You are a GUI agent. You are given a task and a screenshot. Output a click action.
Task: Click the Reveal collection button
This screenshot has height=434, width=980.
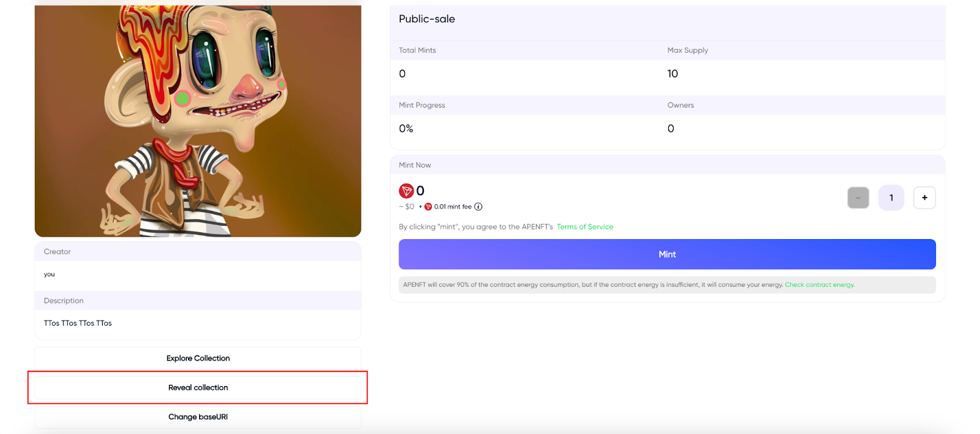(x=198, y=387)
